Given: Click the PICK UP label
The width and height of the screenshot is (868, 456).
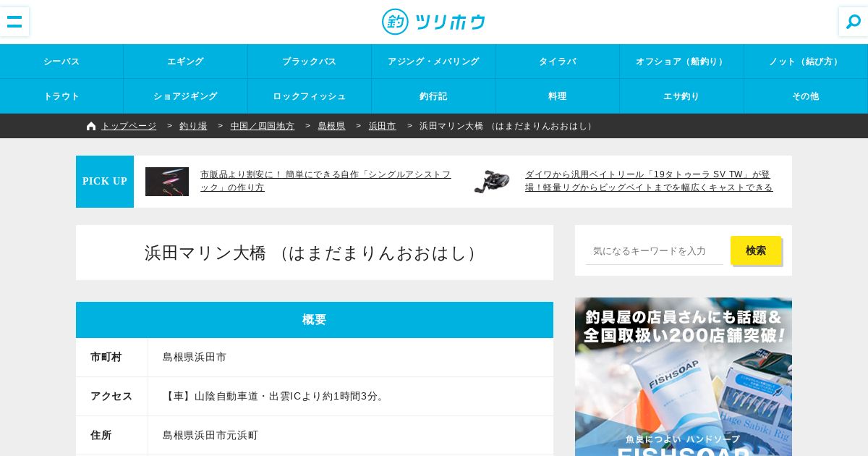Looking at the screenshot, I should point(105,182).
